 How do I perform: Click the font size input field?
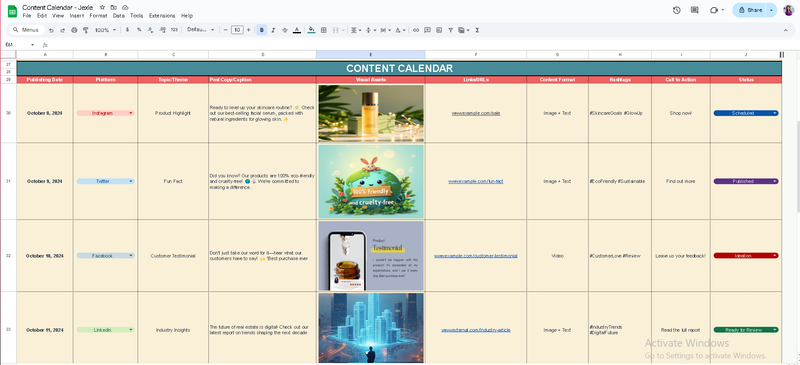(x=237, y=30)
